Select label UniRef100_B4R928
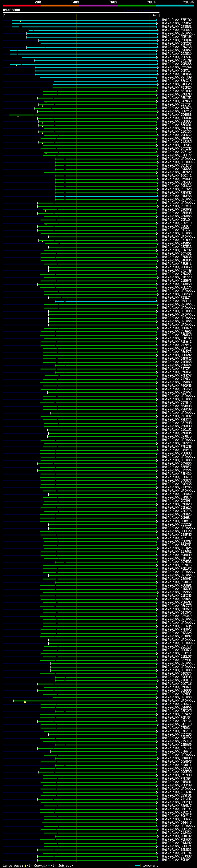The width and height of the screenshot is (197, 868). (x=177, y=172)
